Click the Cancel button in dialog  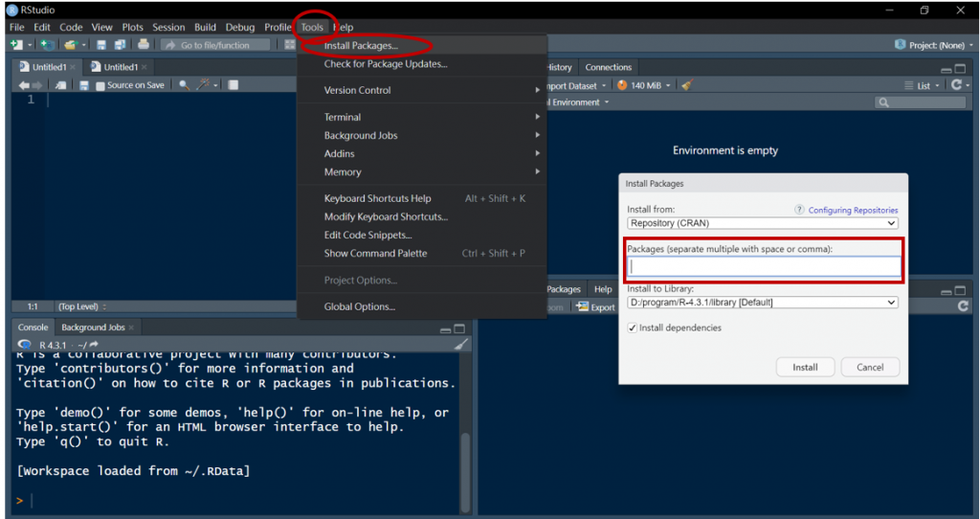(870, 367)
